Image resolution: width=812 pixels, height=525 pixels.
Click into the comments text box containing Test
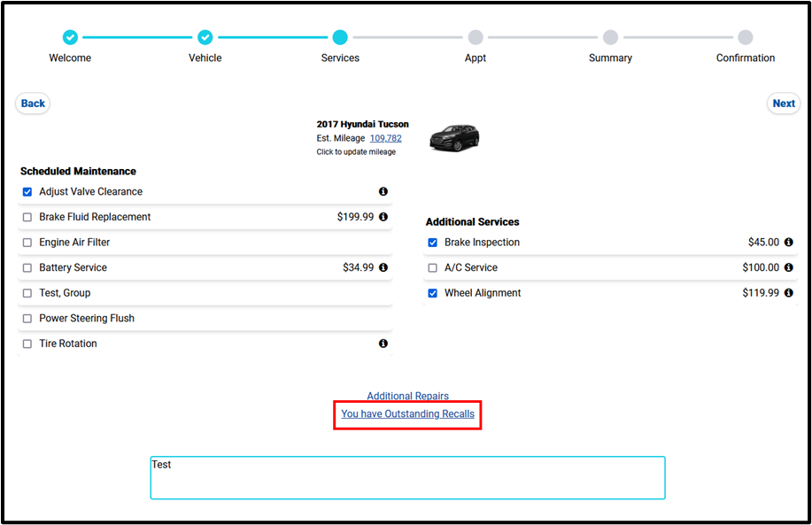[407, 478]
